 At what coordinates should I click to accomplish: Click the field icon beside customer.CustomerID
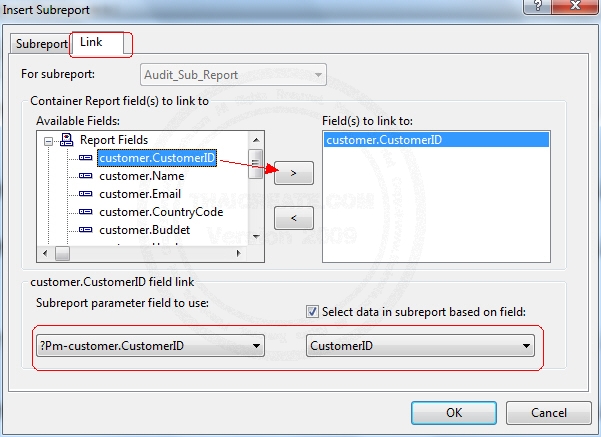coord(85,158)
